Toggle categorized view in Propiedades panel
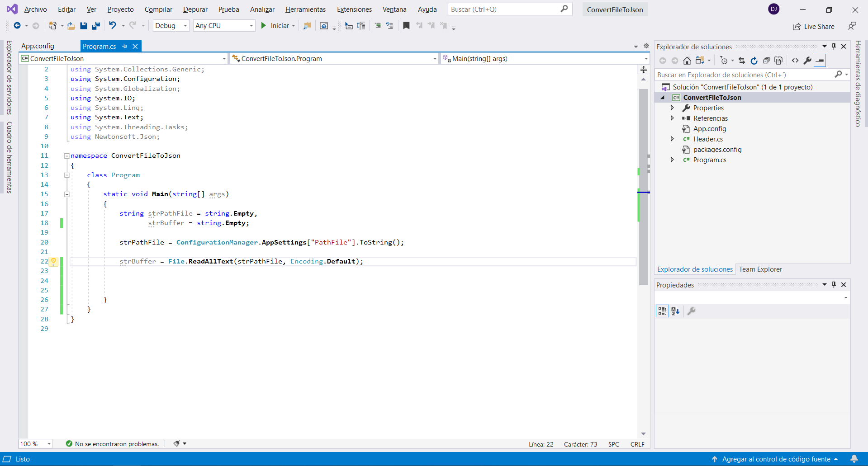Screen dimensions: 868x466 pos(662,311)
